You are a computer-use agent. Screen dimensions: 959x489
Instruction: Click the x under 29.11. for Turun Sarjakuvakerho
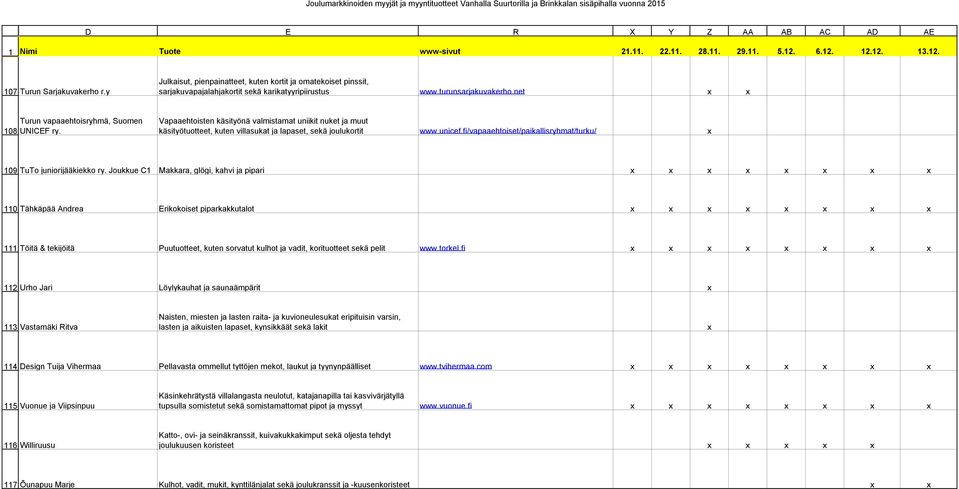pos(747,92)
